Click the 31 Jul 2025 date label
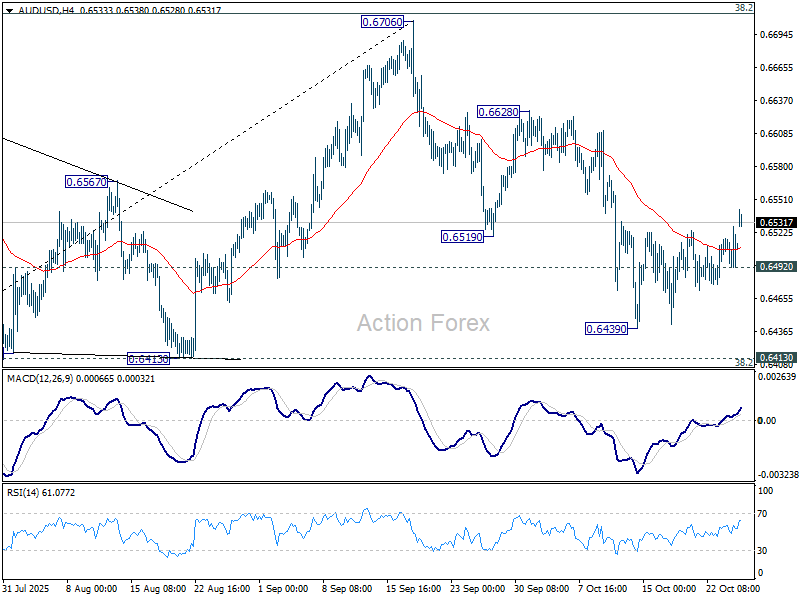This screenshot has height=600, width=800. coord(27,590)
